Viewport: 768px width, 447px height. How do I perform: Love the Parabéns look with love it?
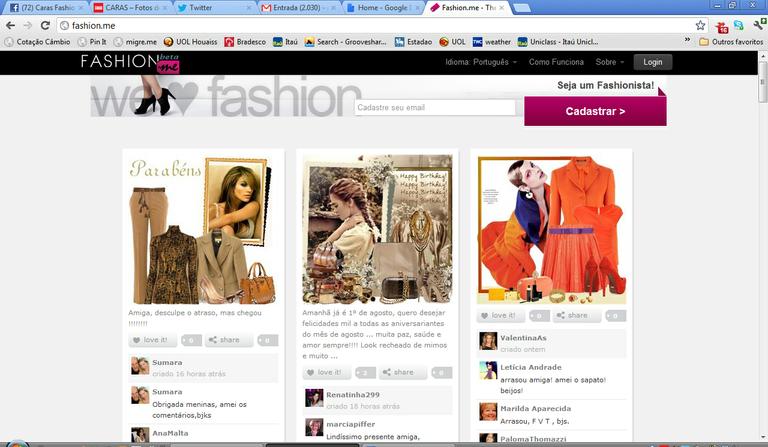tap(153, 340)
